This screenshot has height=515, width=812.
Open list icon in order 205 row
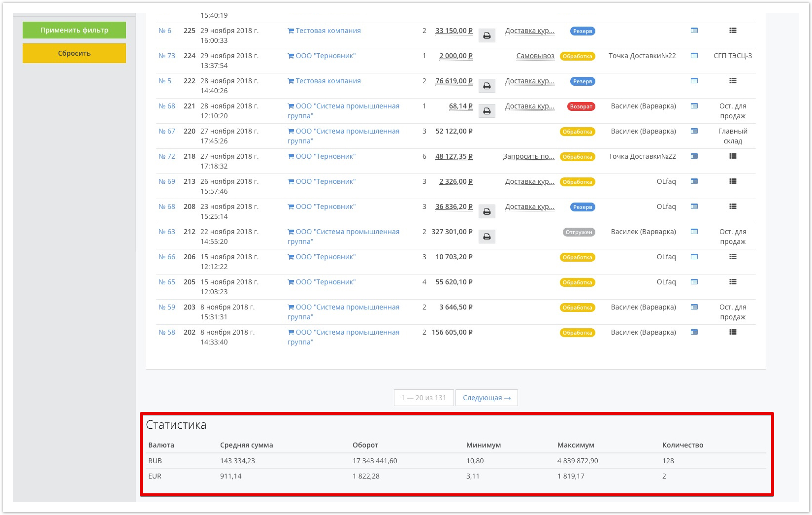click(x=733, y=282)
